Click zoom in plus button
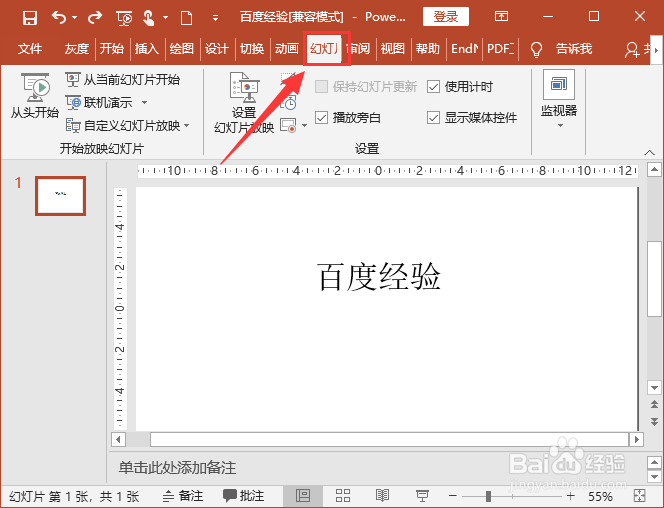 pyautogui.click(x=570, y=496)
